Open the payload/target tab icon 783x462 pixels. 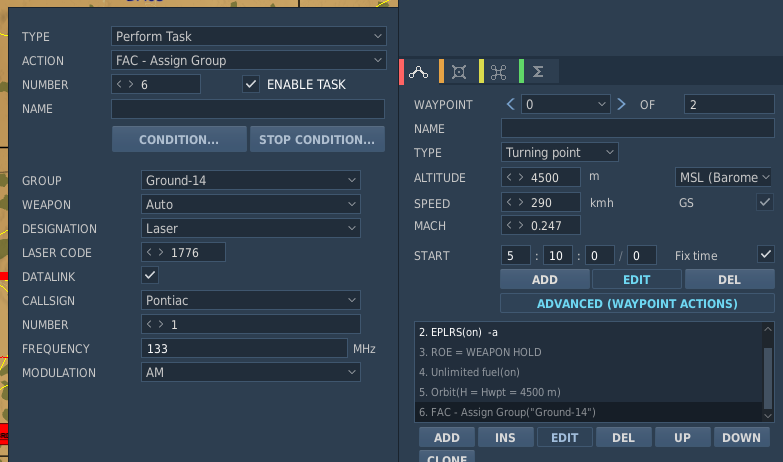pos(459,72)
